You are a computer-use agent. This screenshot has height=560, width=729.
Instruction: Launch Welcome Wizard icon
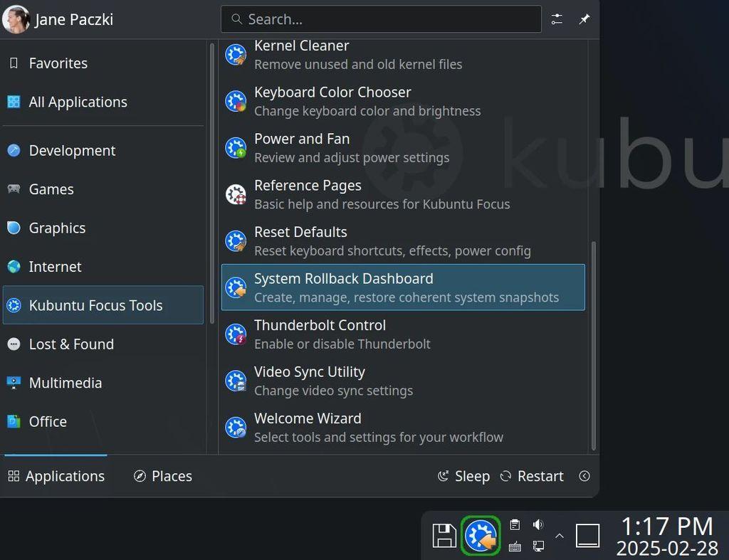pos(236,427)
